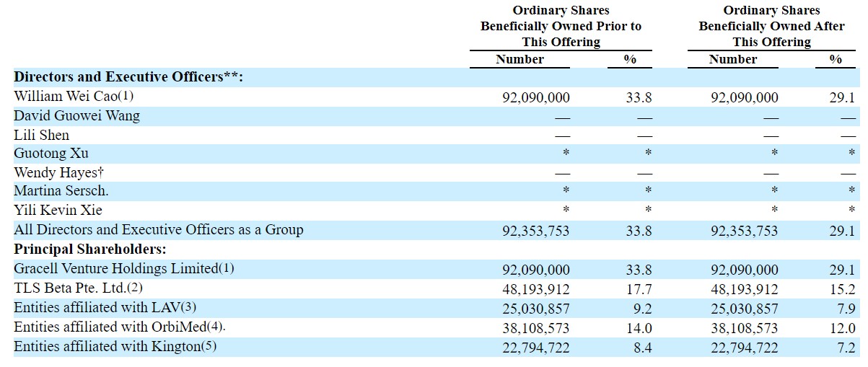Click 22,794,722 in the after-offering column
This screenshot has width=868, height=367.
pyautogui.click(x=745, y=348)
